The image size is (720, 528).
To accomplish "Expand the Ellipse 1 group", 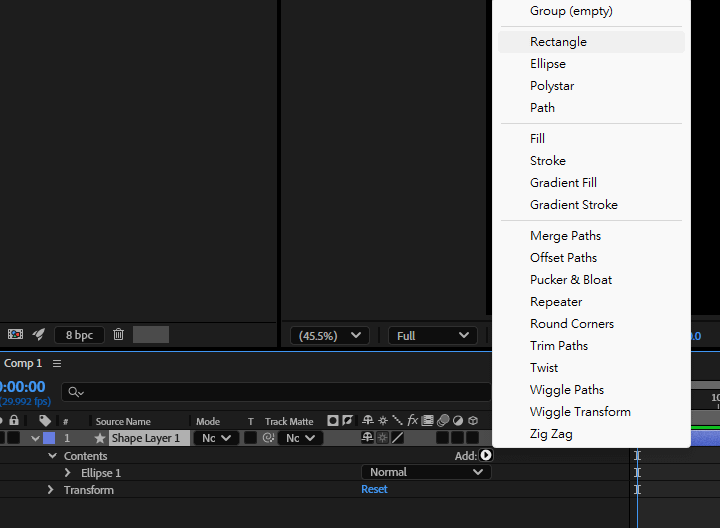I will [x=68, y=473].
